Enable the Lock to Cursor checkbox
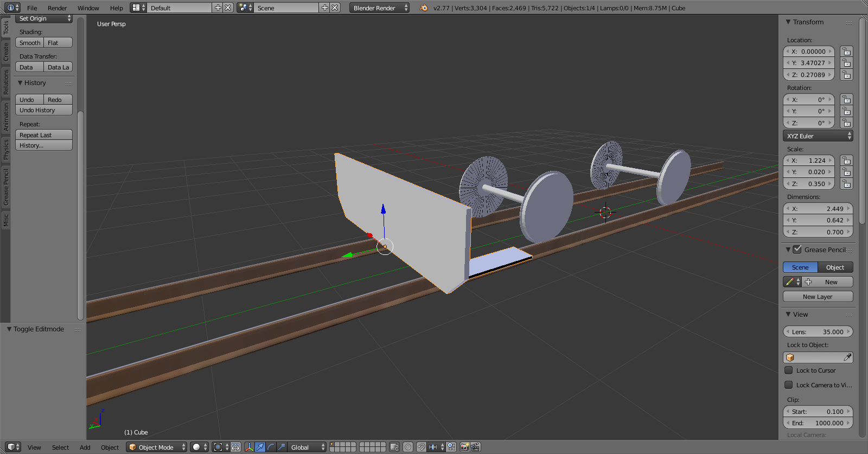The height and width of the screenshot is (454, 868). tap(789, 370)
